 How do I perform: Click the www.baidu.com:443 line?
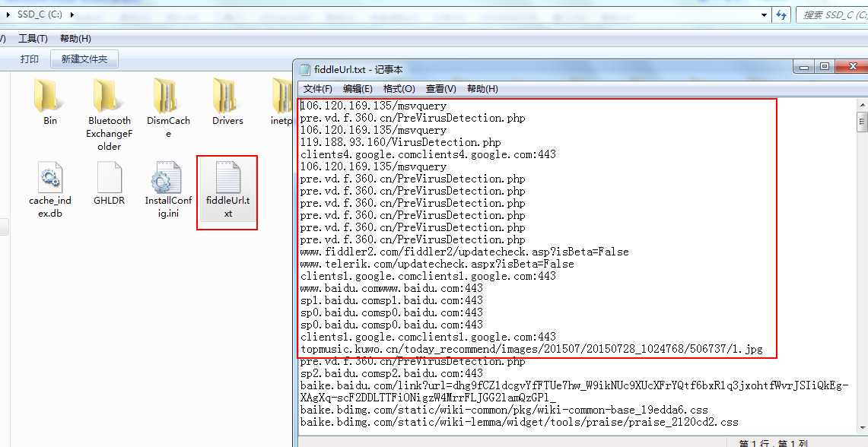tap(391, 288)
